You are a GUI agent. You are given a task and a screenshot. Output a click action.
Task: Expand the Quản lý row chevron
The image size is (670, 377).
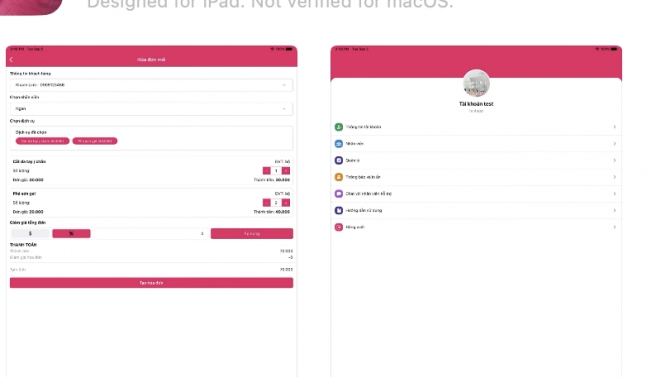pyautogui.click(x=614, y=160)
